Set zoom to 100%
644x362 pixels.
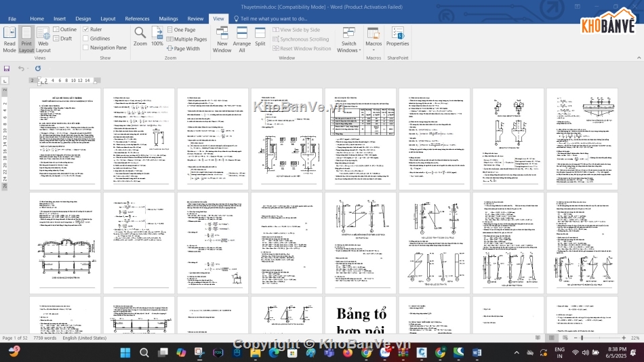pyautogui.click(x=157, y=36)
